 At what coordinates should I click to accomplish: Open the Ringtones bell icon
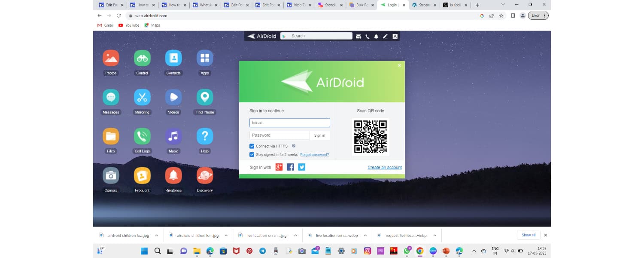click(173, 175)
